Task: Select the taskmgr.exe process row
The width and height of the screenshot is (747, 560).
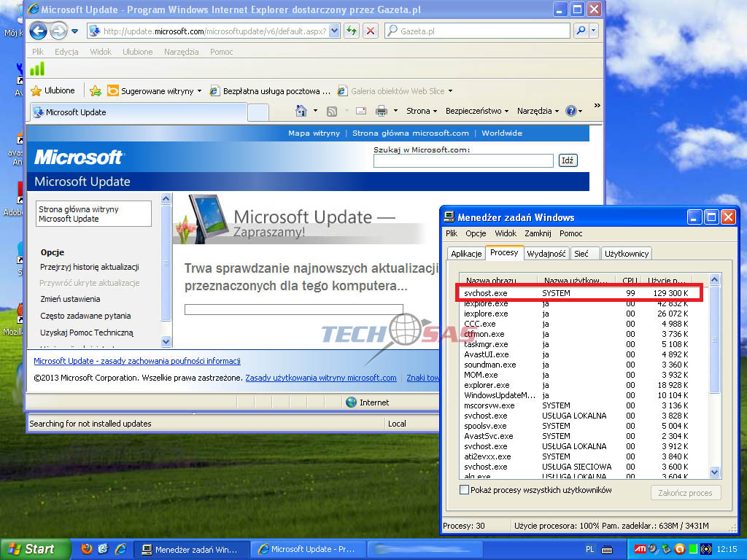Action: 576,344
